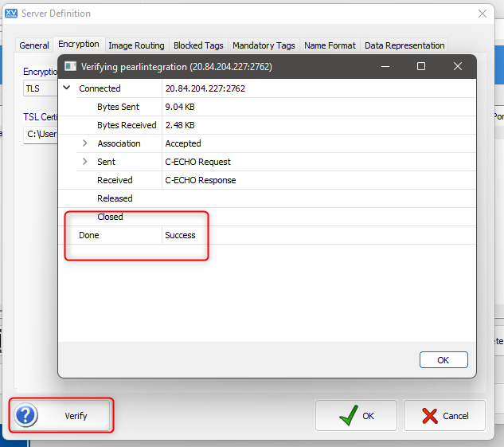Click the red X Cancel button
The image size is (504, 447).
[444, 415]
